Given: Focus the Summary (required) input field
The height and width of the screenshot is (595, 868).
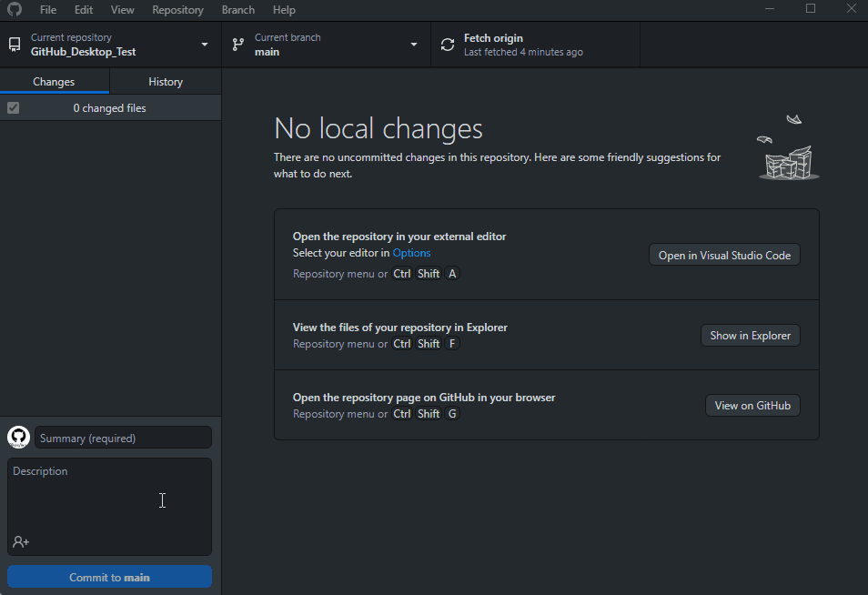Looking at the screenshot, I should point(123,438).
